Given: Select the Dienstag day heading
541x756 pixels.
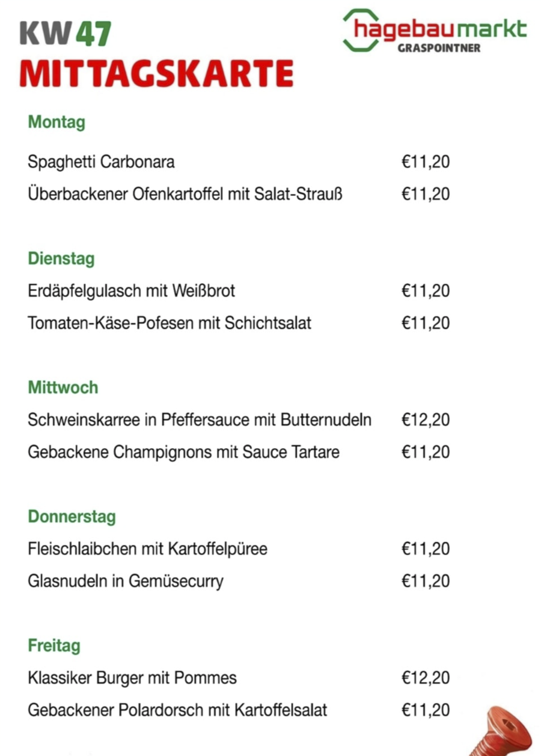Looking at the screenshot, I should click(61, 259).
